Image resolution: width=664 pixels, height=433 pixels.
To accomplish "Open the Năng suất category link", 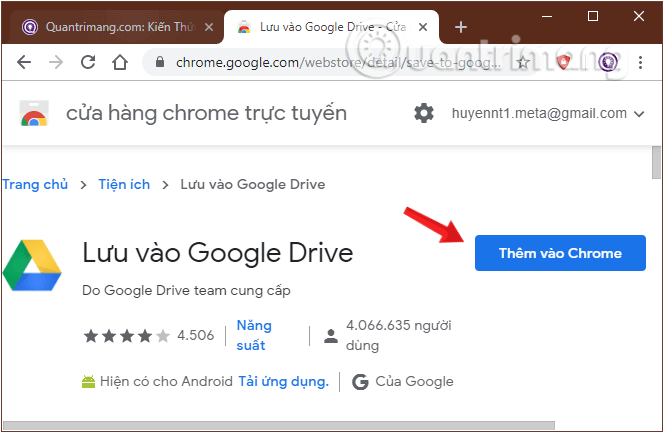I will [x=254, y=335].
